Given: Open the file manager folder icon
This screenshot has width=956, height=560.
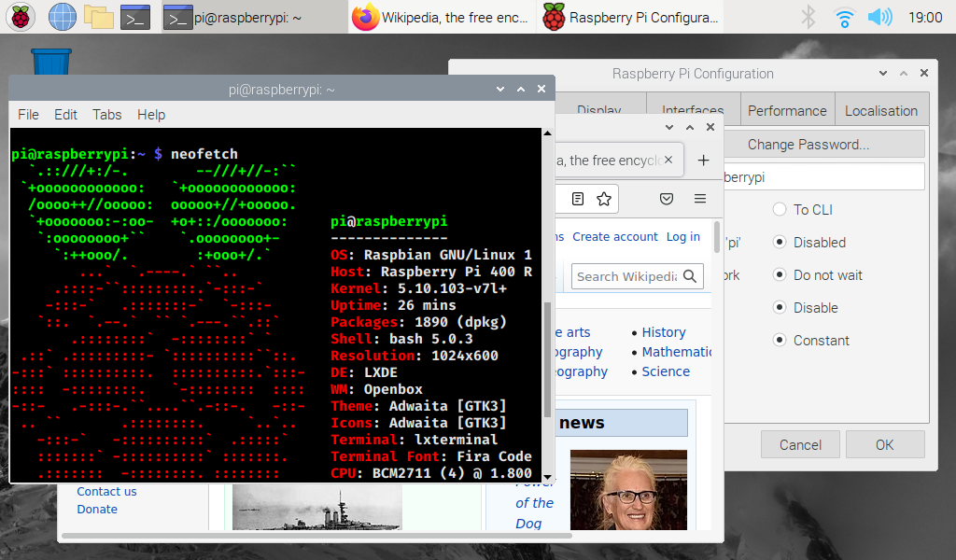Looking at the screenshot, I should [x=98, y=17].
